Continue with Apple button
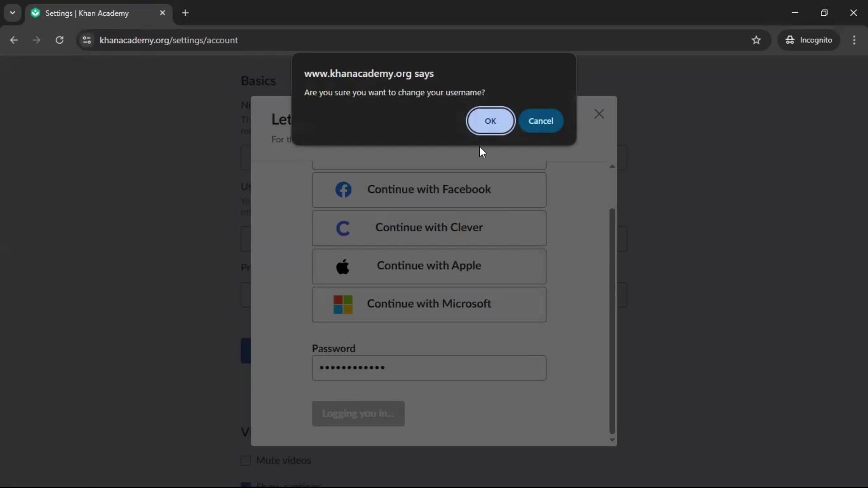 click(x=429, y=266)
